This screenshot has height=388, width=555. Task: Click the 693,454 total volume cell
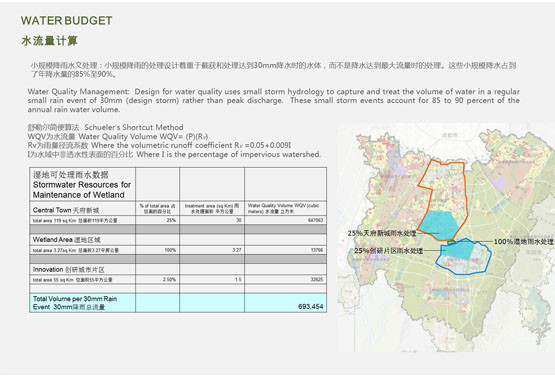coord(310,307)
